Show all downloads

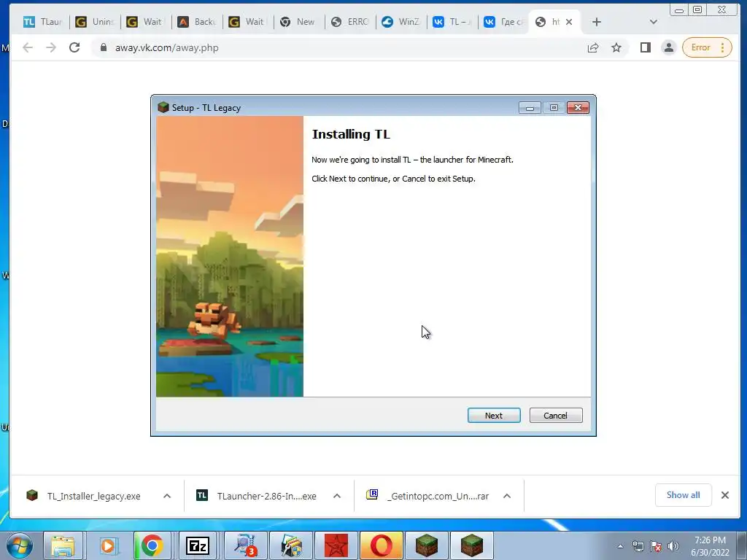[683, 495]
